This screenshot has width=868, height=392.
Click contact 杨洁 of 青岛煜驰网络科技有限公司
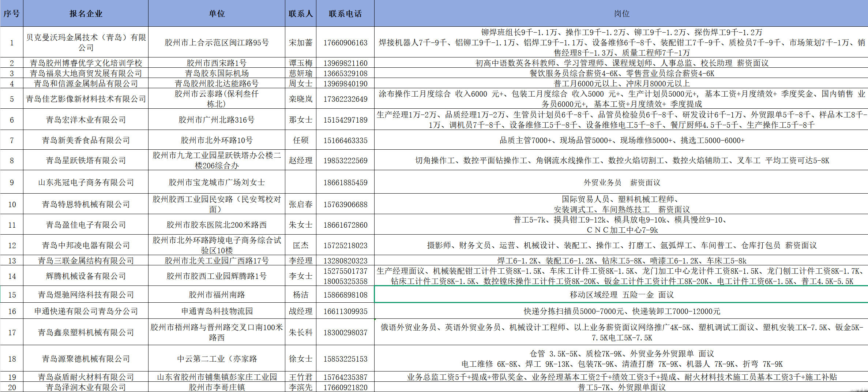click(300, 295)
